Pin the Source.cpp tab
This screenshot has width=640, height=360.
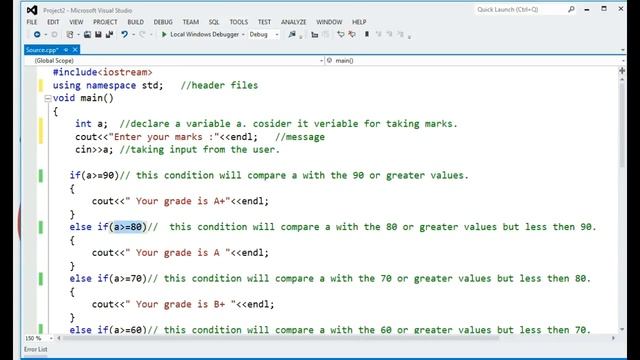coord(66,50)
